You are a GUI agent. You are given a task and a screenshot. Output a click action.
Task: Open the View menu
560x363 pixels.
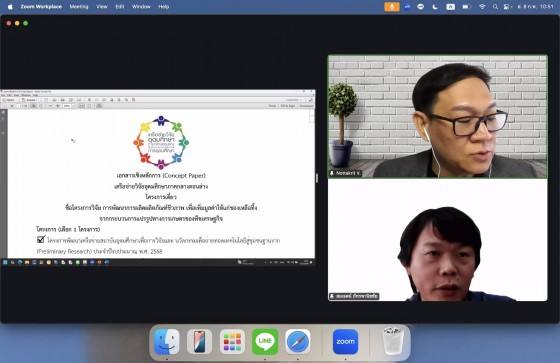pyautogui.click(x=102, y=6)
